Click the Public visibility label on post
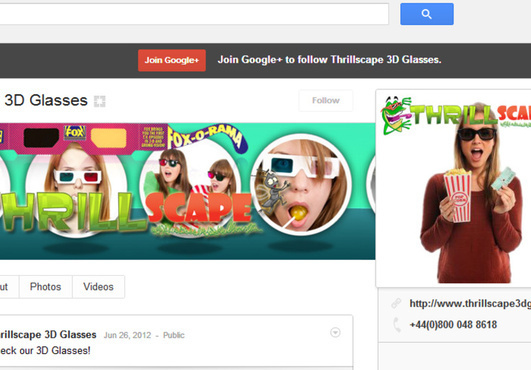Viewport: 531px width, 370px height. coord(174,335)
